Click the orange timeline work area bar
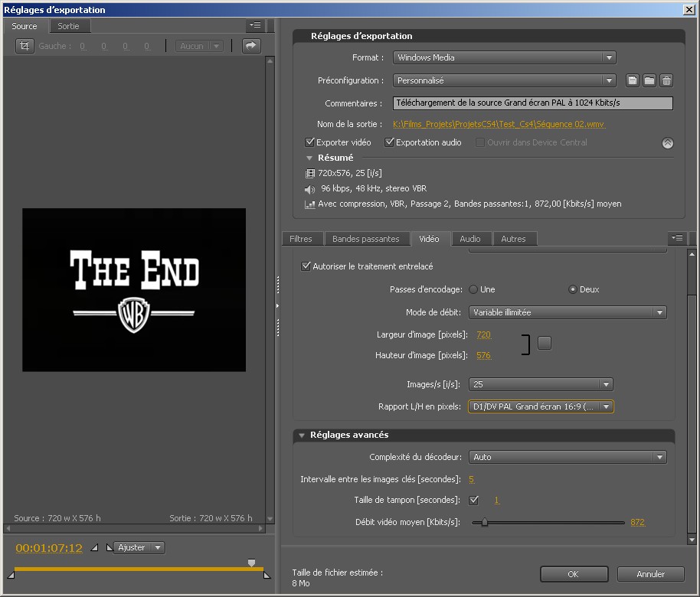This screenshot has width=700, height=597. (139, 569)
